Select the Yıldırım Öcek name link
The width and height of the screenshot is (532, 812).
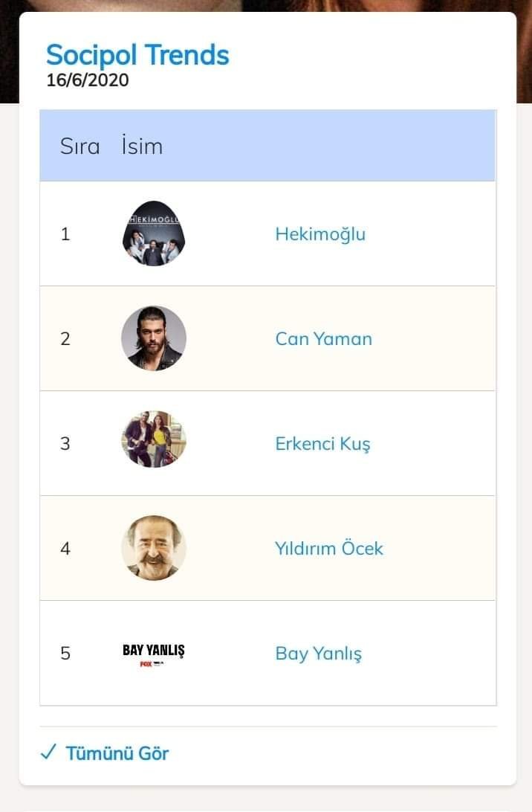pos(328,549)
